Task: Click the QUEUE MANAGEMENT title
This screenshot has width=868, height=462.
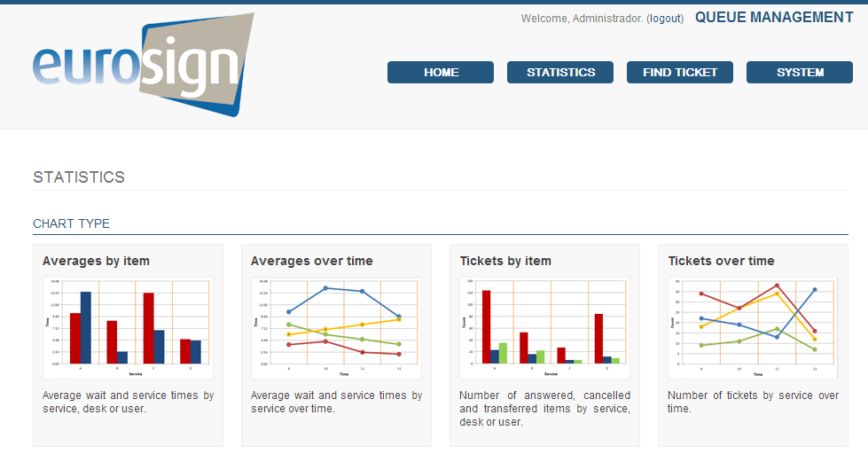Action: point(773,17)
